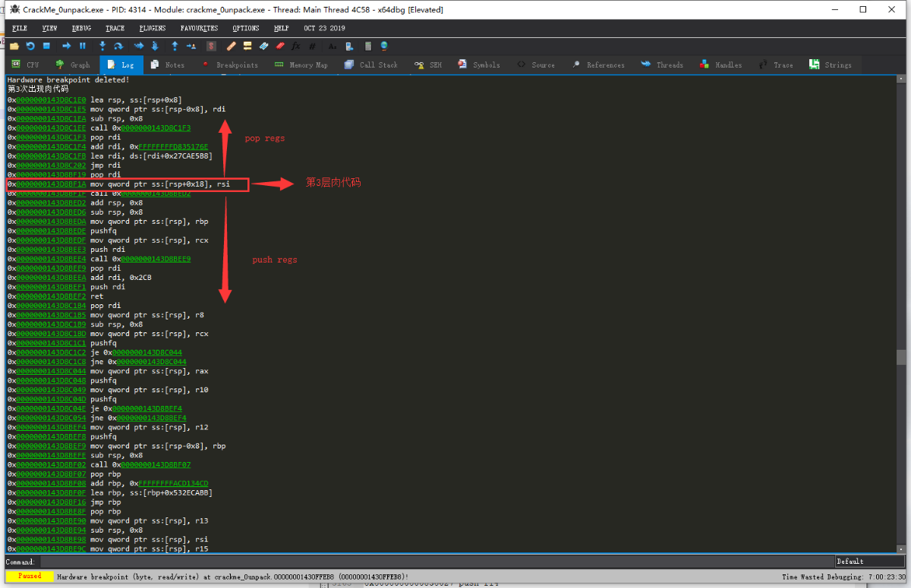Switch to the Handles tab
This screenshot has height=588, width=911.
721,65
